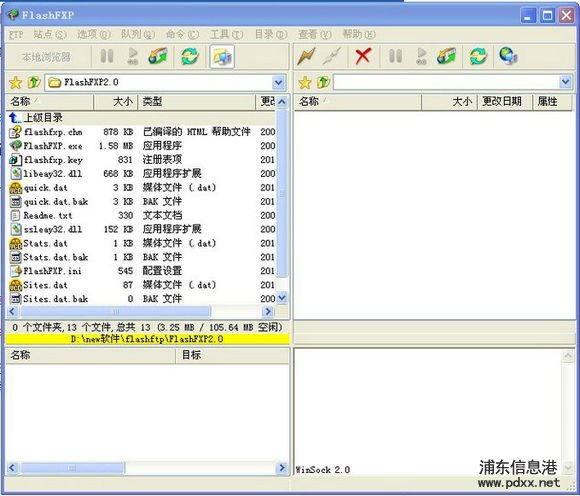Click the FlashFXP title bar icon
The width and height of the screenshot is (580, 496).
tap(13, 15)
